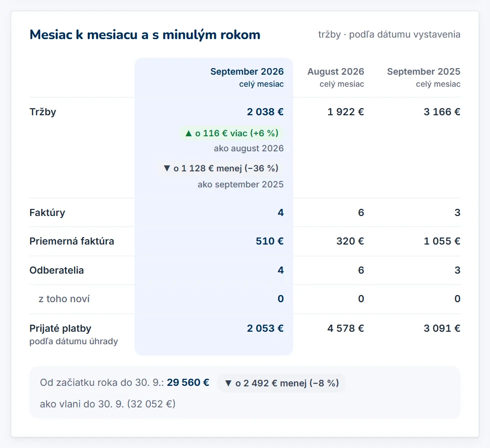Click the payments value '3 091 €'
The height and width of the screenshot is (448, 490).
pos(442,328)
